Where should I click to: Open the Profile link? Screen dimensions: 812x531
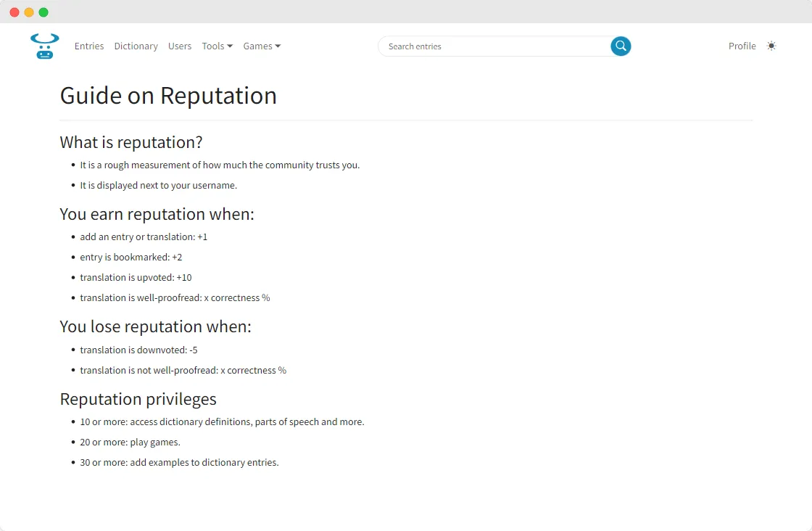pos(742,46)
